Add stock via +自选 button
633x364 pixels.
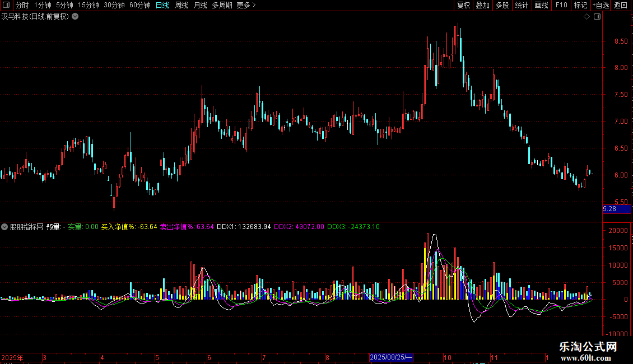click(x=601, y=5)
